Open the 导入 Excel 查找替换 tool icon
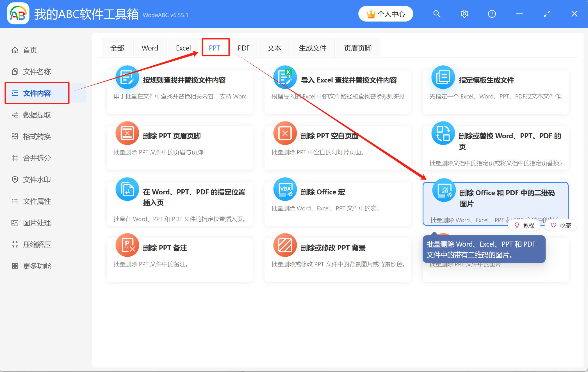This screenshot has height=372, width=588. tap(285, 77)
